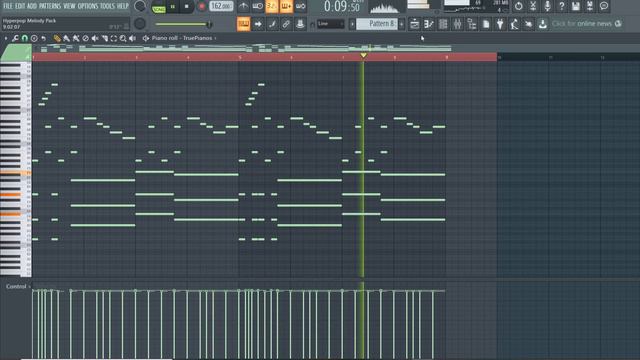
Task: Click the question mark help icon
Action: [561, 6]
